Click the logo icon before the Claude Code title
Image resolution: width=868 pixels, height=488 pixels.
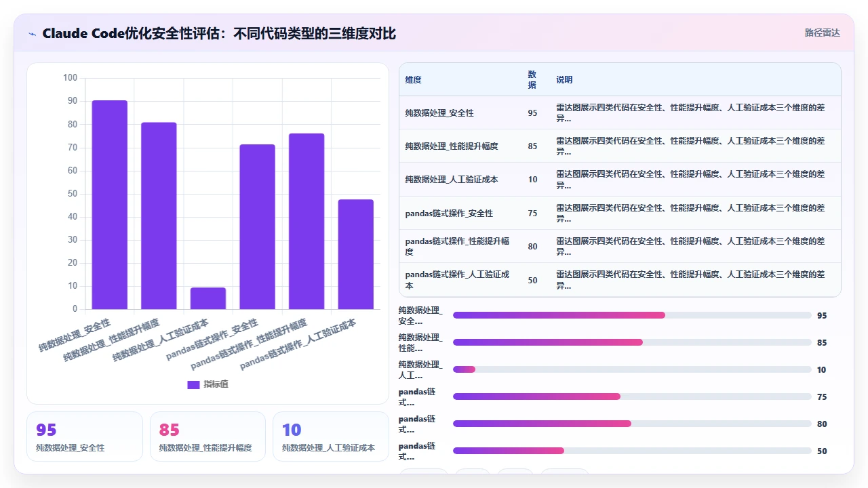(x=32, y=34)
